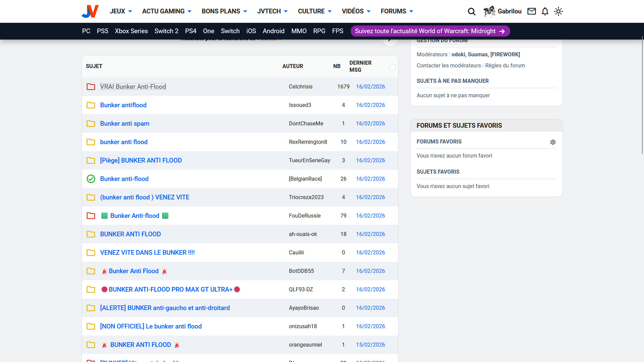The image size is (644, 362).
Task: Click the green checkmark resolved topic icon
Action: (x=91, y=179)
